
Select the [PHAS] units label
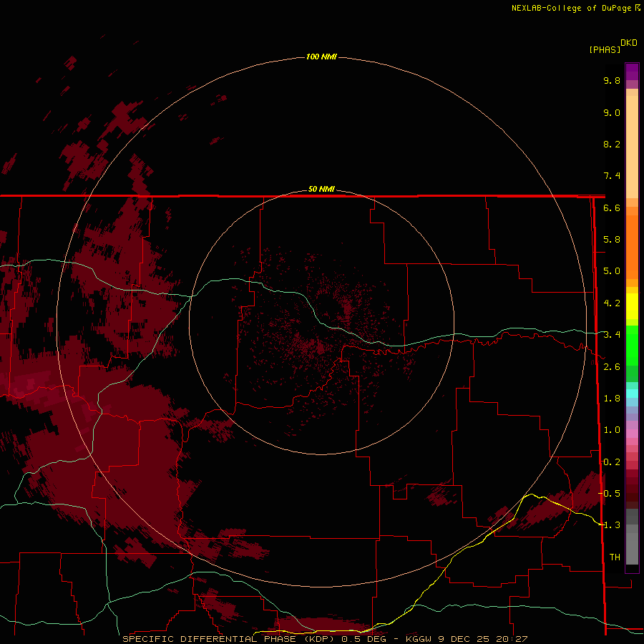pos(605,49)
